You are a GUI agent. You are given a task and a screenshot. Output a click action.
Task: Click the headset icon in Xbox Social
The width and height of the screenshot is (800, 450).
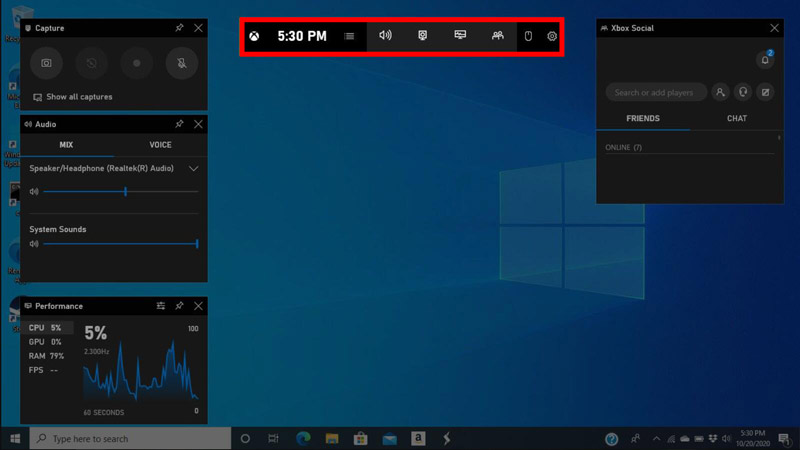(742, 92)
